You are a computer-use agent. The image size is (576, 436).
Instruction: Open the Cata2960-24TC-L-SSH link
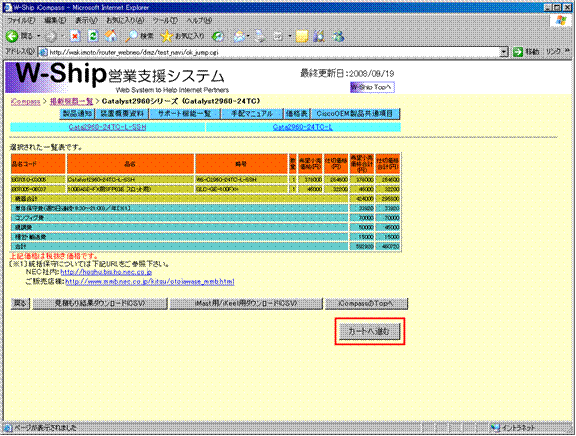click(x=107, y=127)
